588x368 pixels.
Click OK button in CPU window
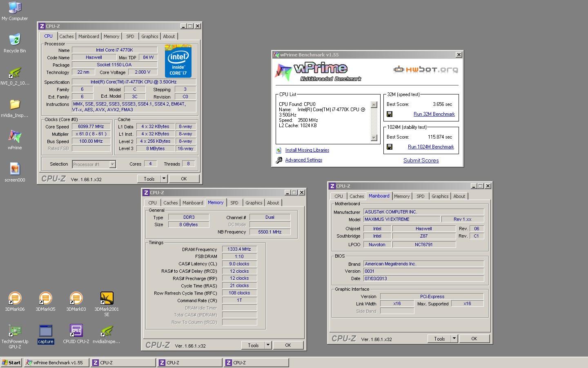pyautogui.click(x=184, y=179)
